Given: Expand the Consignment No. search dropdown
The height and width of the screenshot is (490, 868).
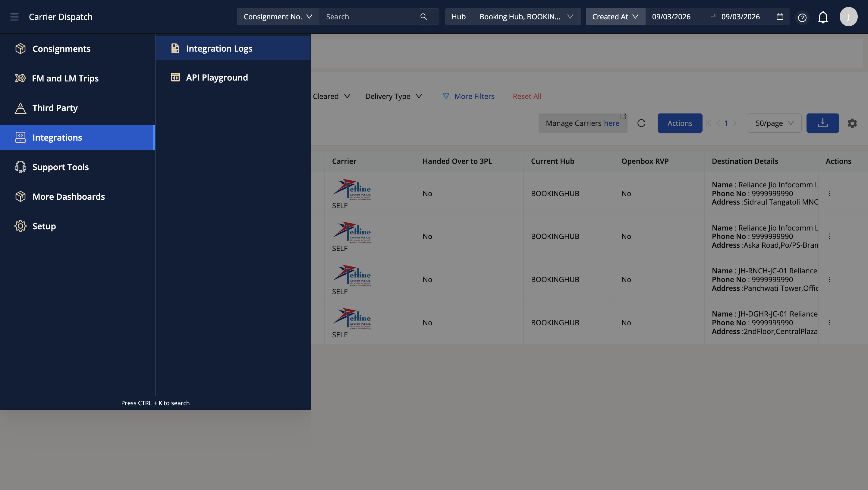Looking at the screenshot, I should coord(278,17).
